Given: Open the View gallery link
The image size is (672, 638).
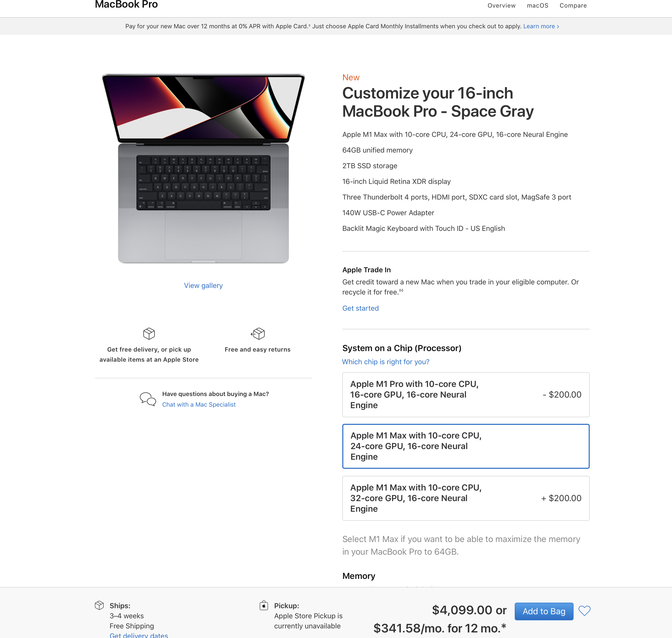Looking at the screenshot, I should pyautogui.click(x=203, y=285).
